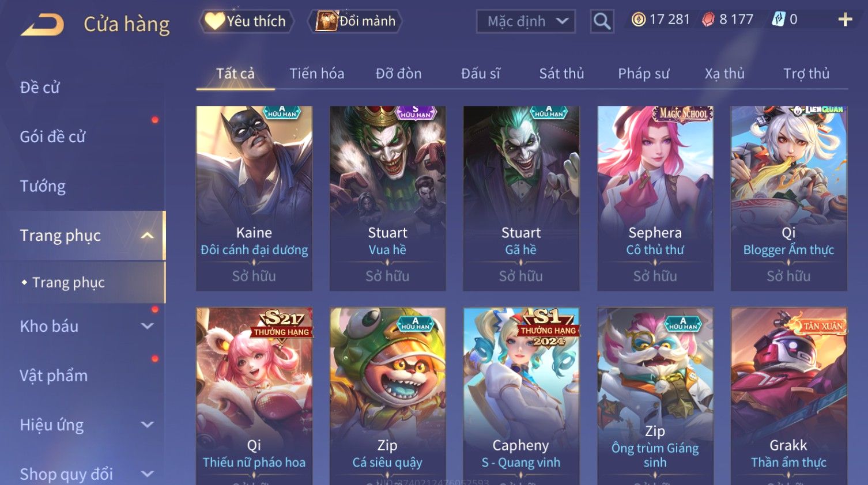Open the search magnifier icon
868x485 pixels.
(602, 21)
